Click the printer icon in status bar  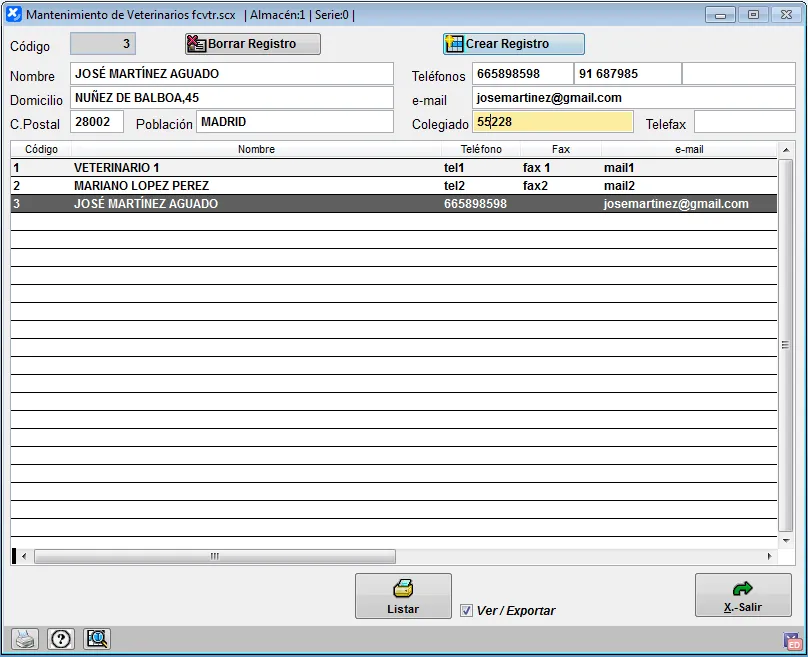click(25, 639)
